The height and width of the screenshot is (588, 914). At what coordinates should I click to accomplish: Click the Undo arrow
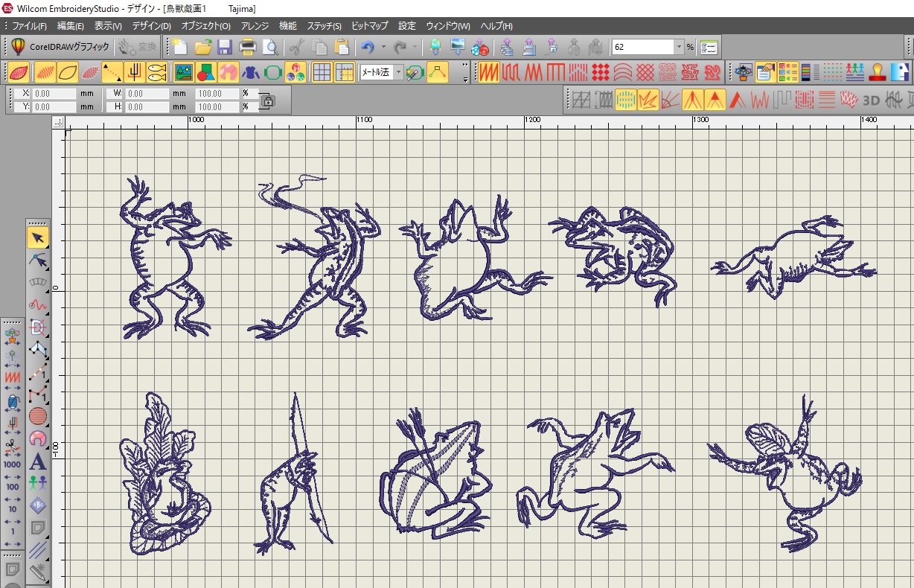[368, 48]
